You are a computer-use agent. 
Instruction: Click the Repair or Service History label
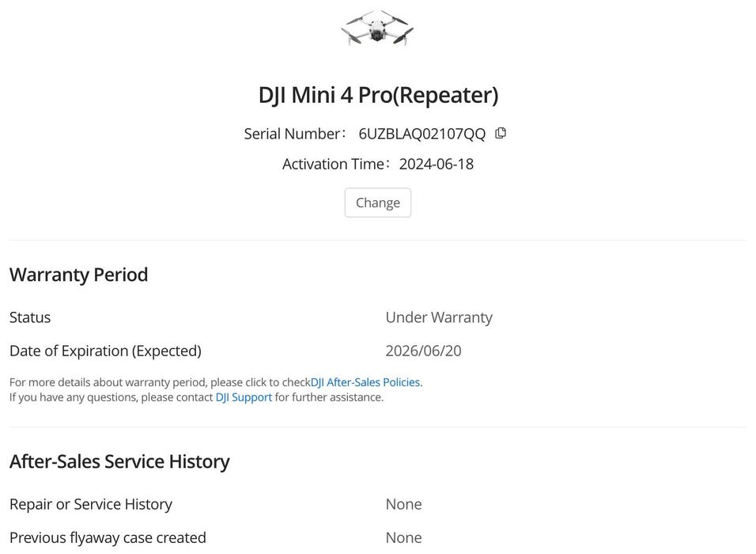(90, 504)
